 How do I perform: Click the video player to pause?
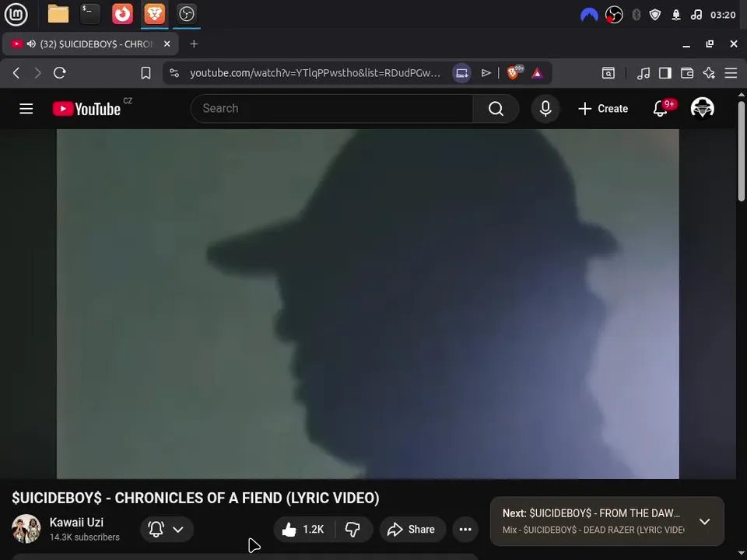(x=368, y=304)
